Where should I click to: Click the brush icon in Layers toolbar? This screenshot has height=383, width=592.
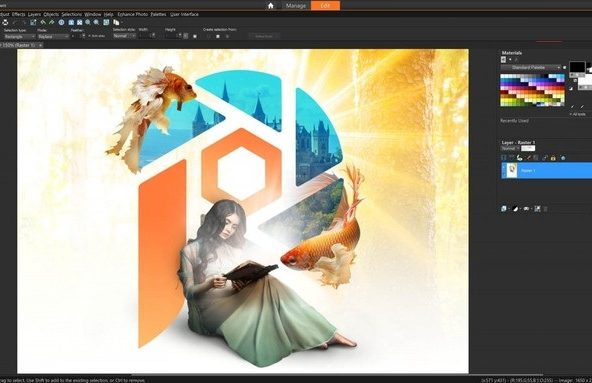coord(529,158)
